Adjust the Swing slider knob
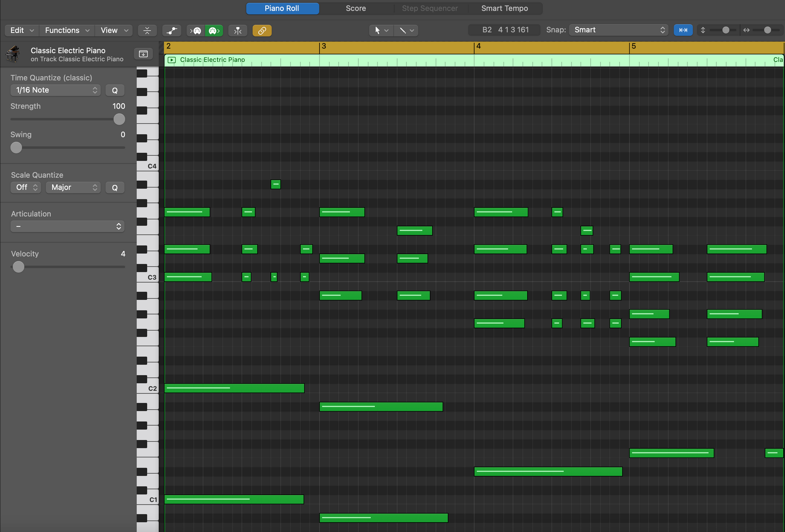This screenshot has height=532, width=785. (16, 148)
